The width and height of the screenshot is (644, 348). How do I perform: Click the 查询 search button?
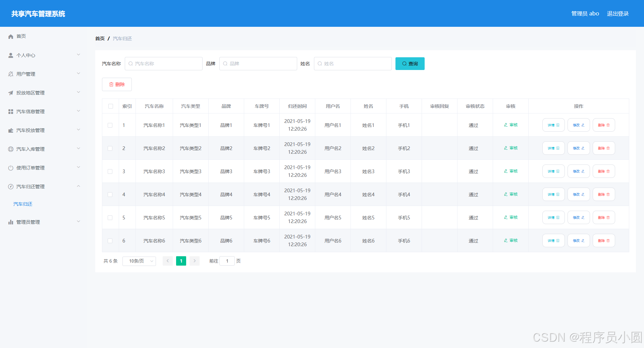coord(410,64)
